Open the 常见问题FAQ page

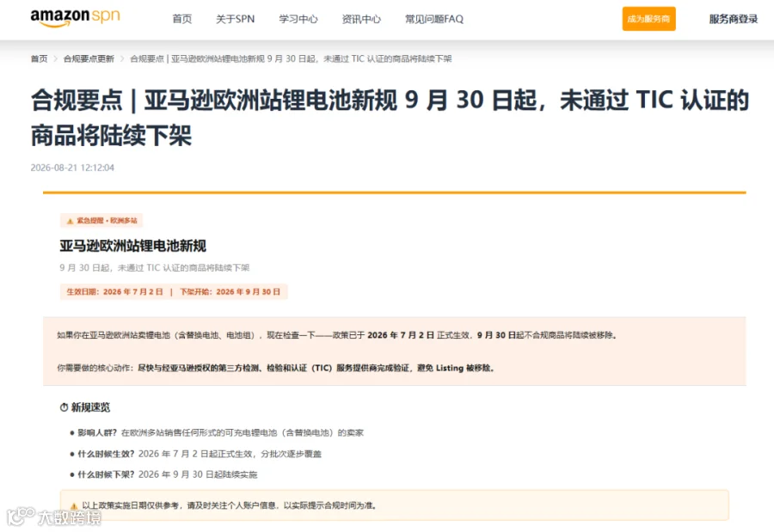tap(434, 19)
